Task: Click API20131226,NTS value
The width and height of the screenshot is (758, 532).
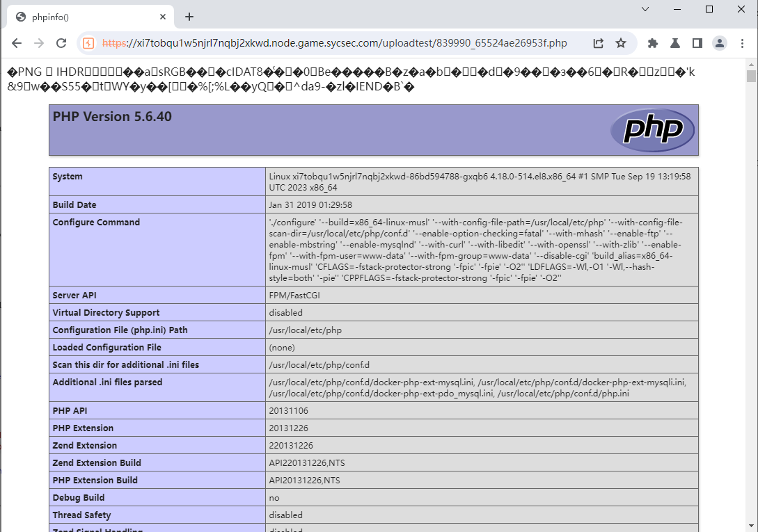Action: (x=305, y=481)
